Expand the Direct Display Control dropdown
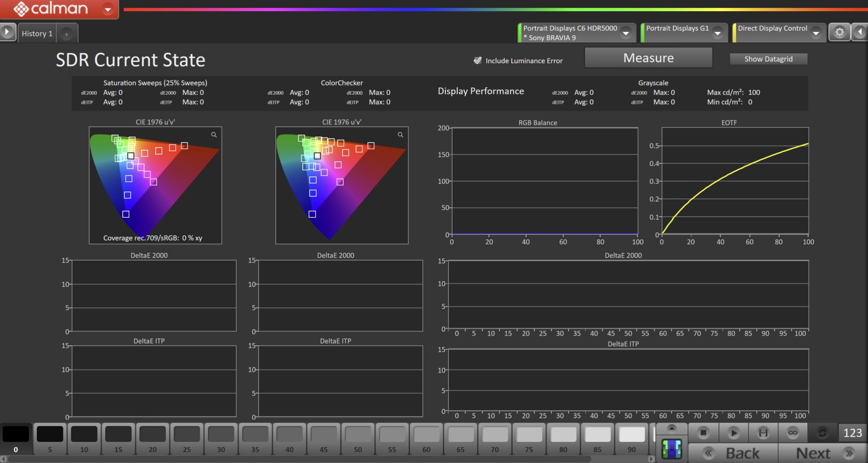 [x=816, y=33]
